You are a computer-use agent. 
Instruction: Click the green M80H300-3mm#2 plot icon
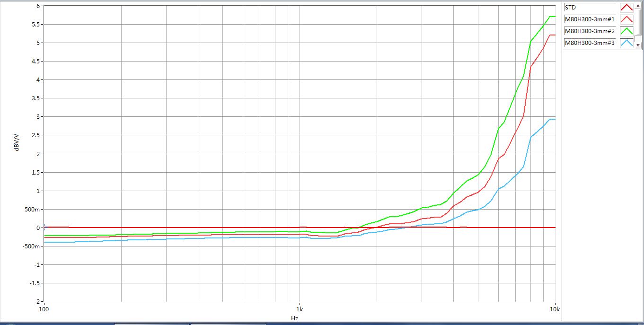(x=626, y=31)
